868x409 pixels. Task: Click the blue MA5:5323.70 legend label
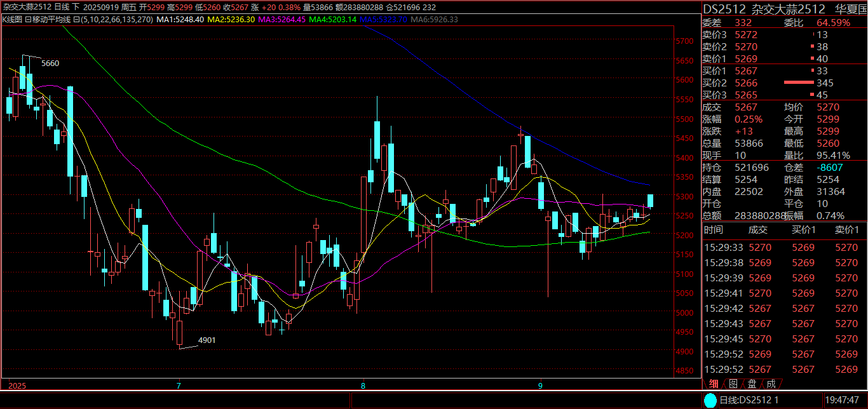pos(383,20)
